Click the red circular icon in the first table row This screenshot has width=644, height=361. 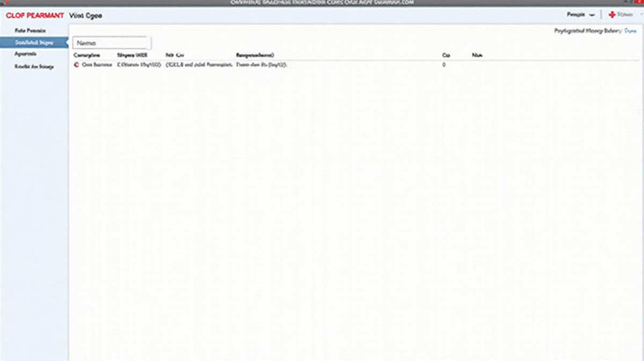coord(76,64)
